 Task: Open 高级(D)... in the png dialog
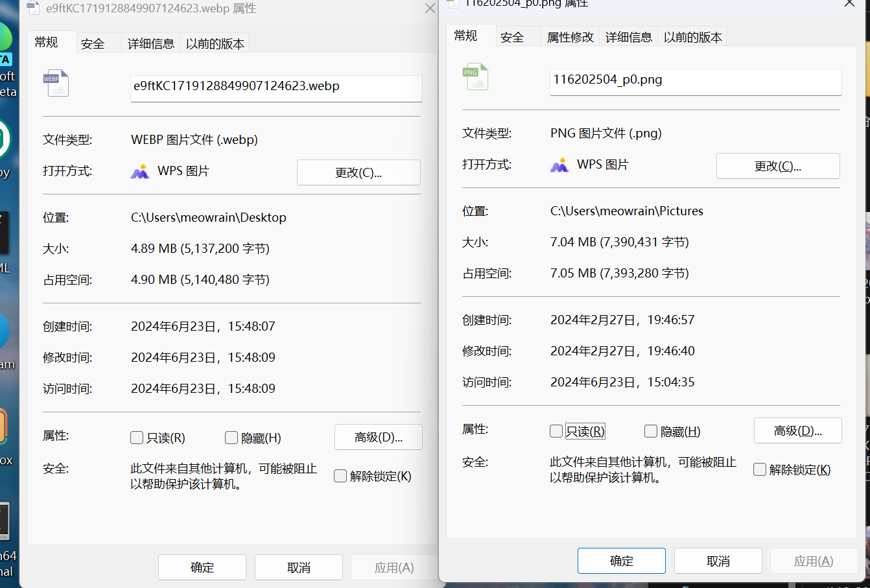tap(797, 431)
